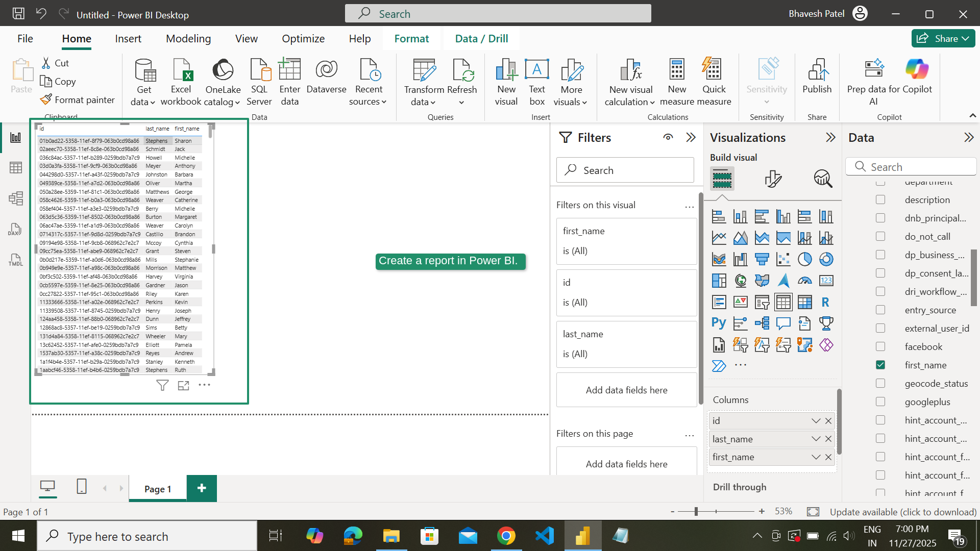Add a Card visual
980x551 pixels.
(x=826, y=281)
